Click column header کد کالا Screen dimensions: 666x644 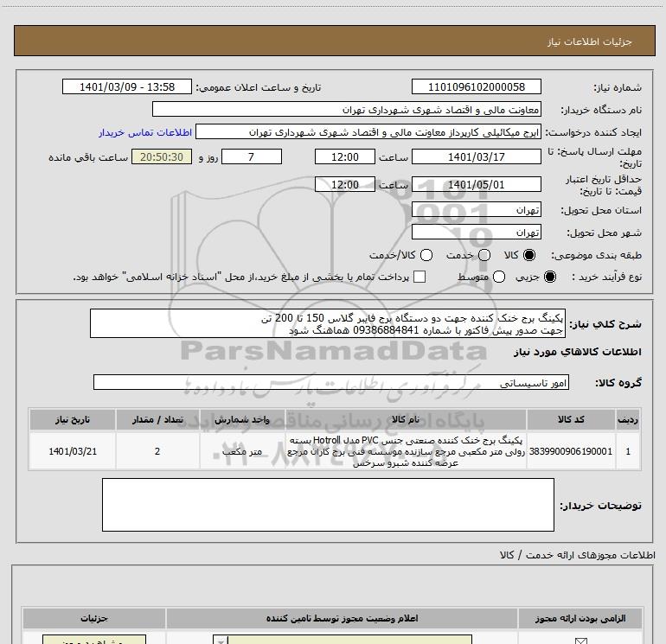pos(571,419)
